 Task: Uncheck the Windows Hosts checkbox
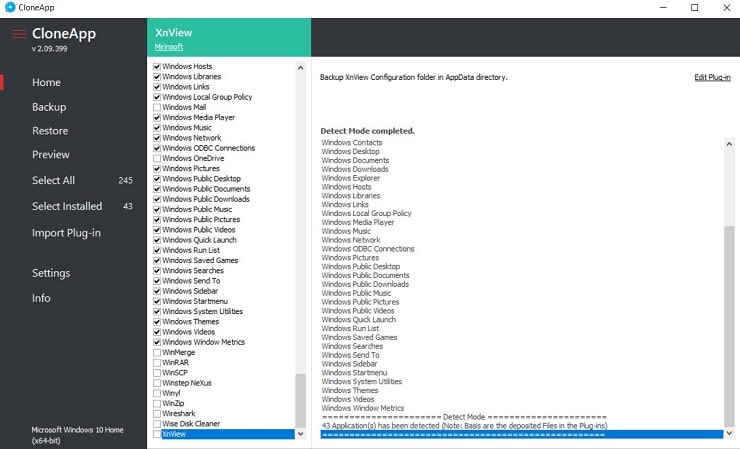(157, 67)
